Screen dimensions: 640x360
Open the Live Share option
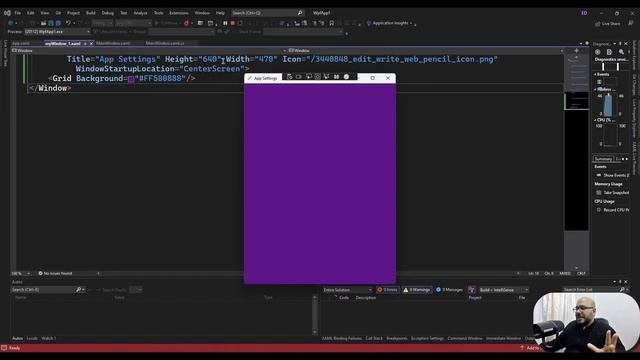pyautogui.click(x=608, y=24)
